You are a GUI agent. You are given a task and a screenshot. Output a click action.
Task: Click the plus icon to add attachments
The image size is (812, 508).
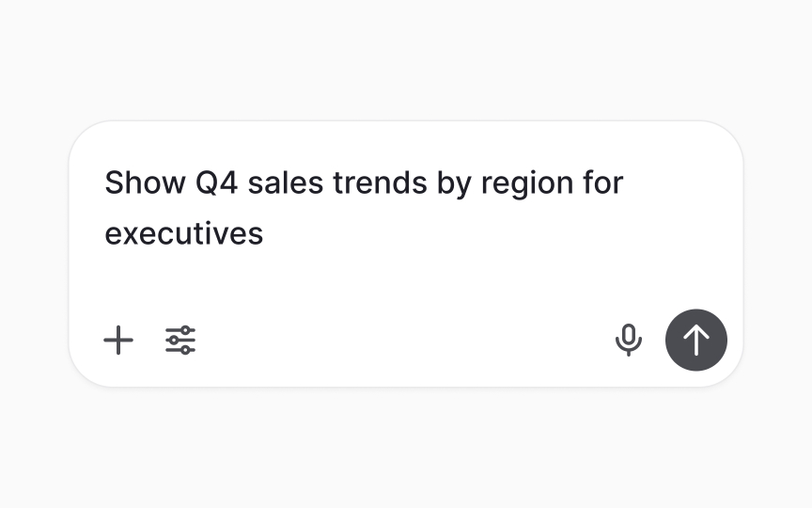118,340
